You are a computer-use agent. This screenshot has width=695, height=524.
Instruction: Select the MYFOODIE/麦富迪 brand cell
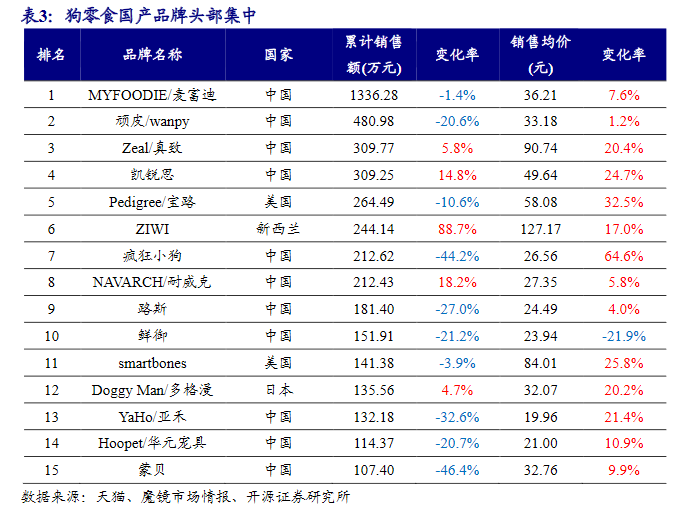152,95
